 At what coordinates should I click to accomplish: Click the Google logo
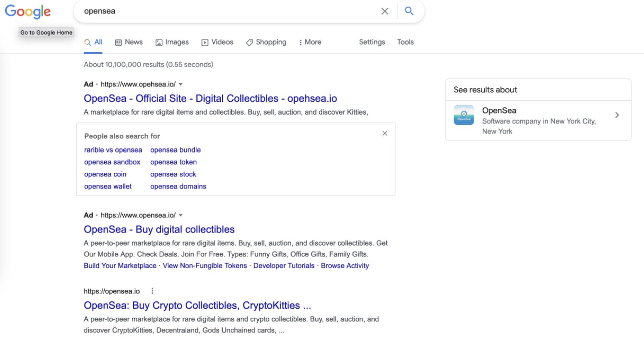pos(27,12)
